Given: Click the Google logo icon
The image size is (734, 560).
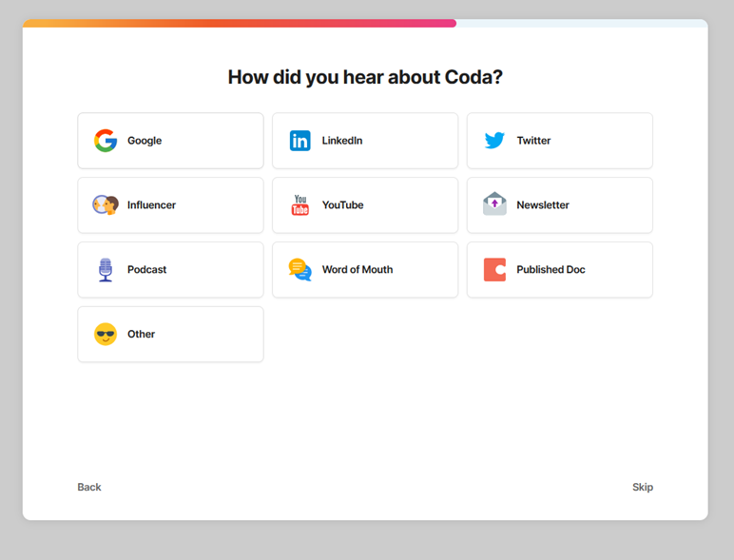Looking at the screenshot, I should coord(106,141).
